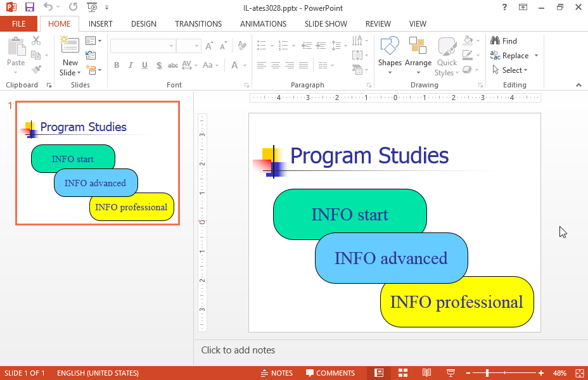Align text right
588x380 pixels.
(x=290, y=65)
